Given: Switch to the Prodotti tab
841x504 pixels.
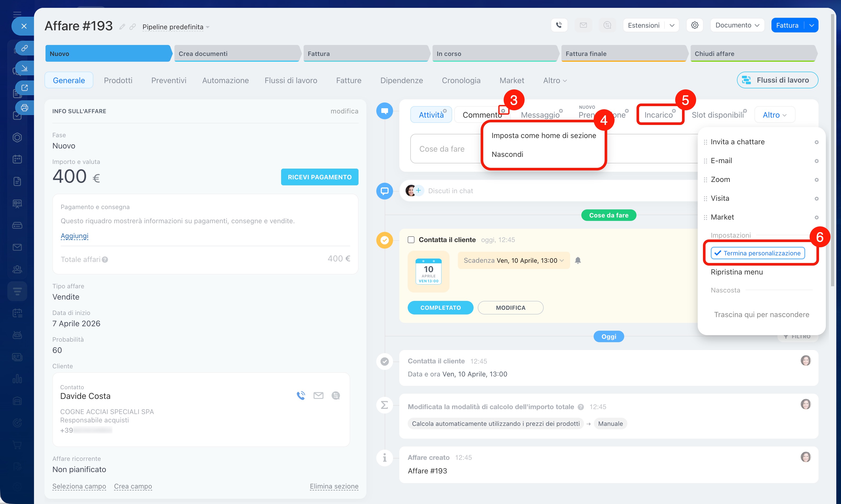Looking at the screenshot, I should 118,81.
